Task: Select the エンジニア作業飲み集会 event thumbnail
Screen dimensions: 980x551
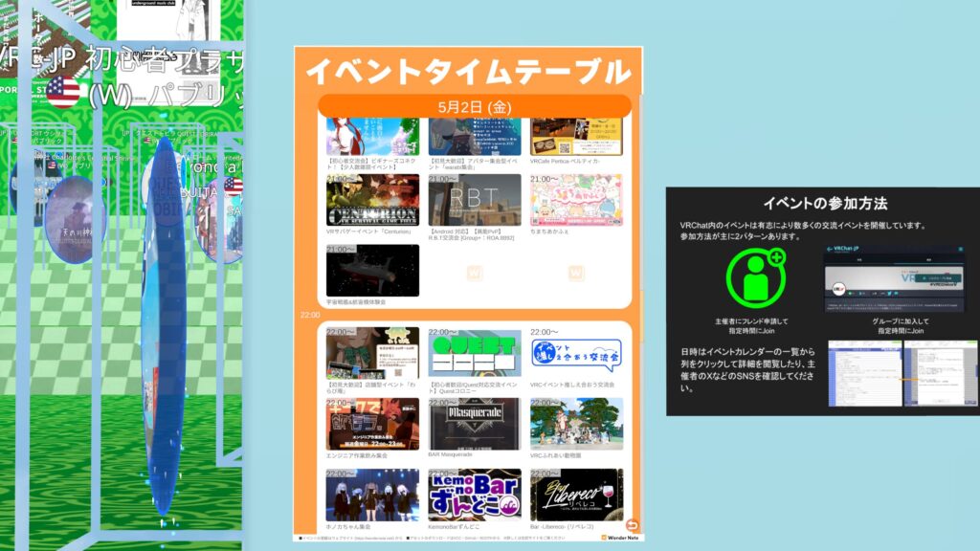Action: tap(372, 424)
